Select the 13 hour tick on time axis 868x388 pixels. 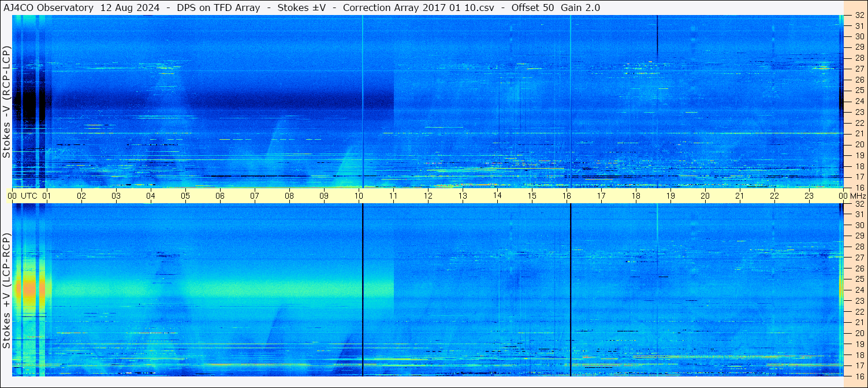coord(463,196)
